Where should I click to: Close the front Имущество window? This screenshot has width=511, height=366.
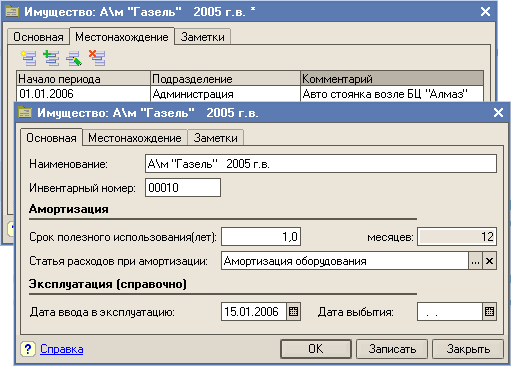coord(498,112)
